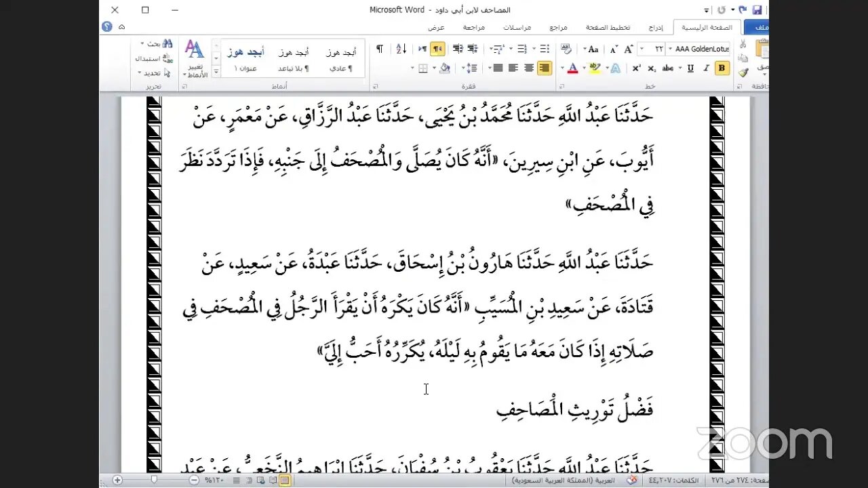868x488 pixels.
Task: Increase paragraph indent
Action: [x=458, y=49]
